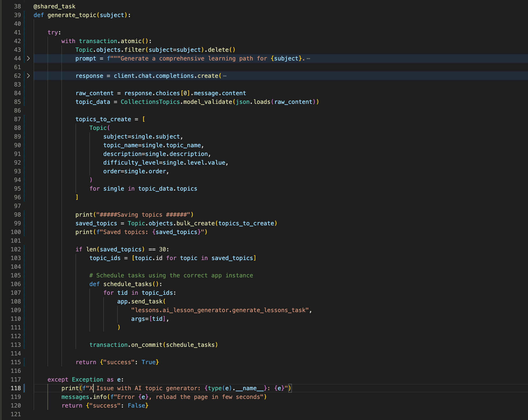
Task: Click the bulk_create method call
Action: [195, 223]
